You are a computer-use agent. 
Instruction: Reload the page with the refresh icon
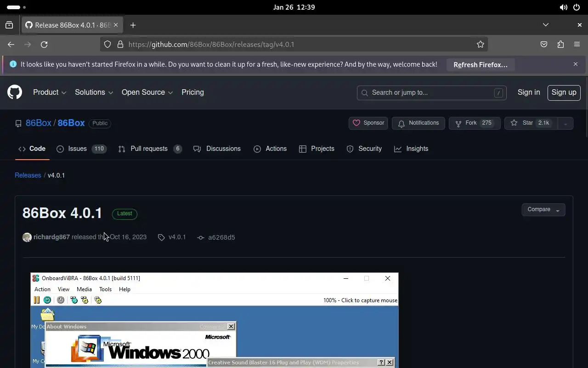[x=44, y=44]
